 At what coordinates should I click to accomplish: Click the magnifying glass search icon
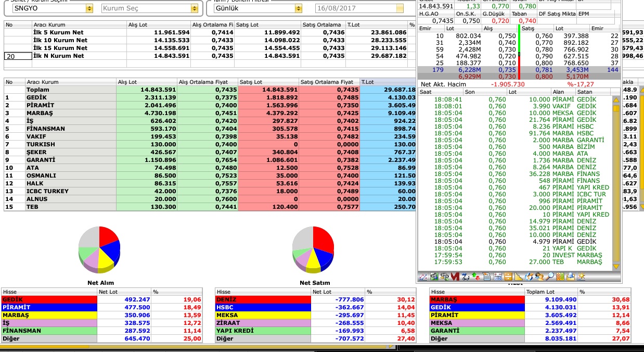550,276
